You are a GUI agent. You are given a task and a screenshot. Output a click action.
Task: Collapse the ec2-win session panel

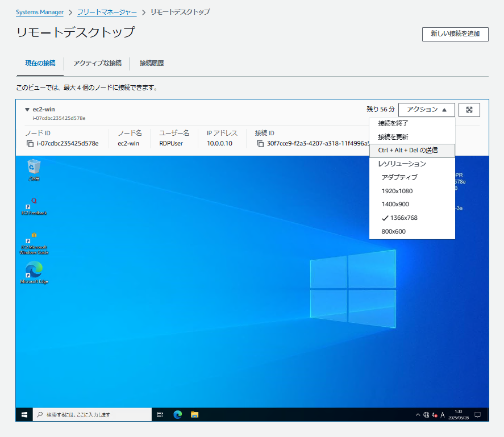coord(27,110)
